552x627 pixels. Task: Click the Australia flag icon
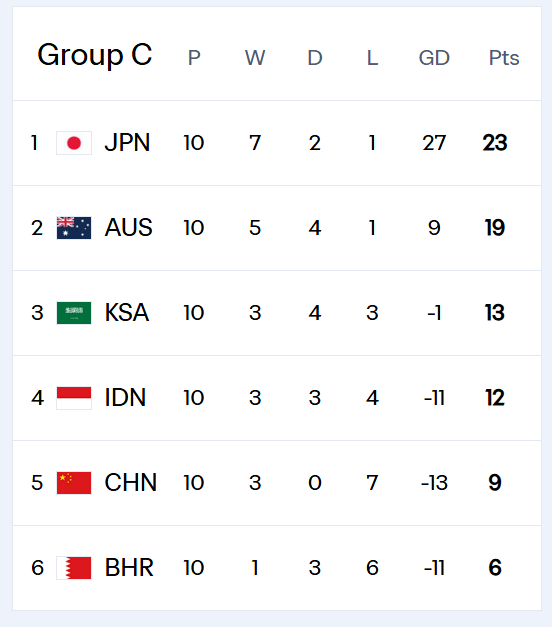tap(74, 228)
